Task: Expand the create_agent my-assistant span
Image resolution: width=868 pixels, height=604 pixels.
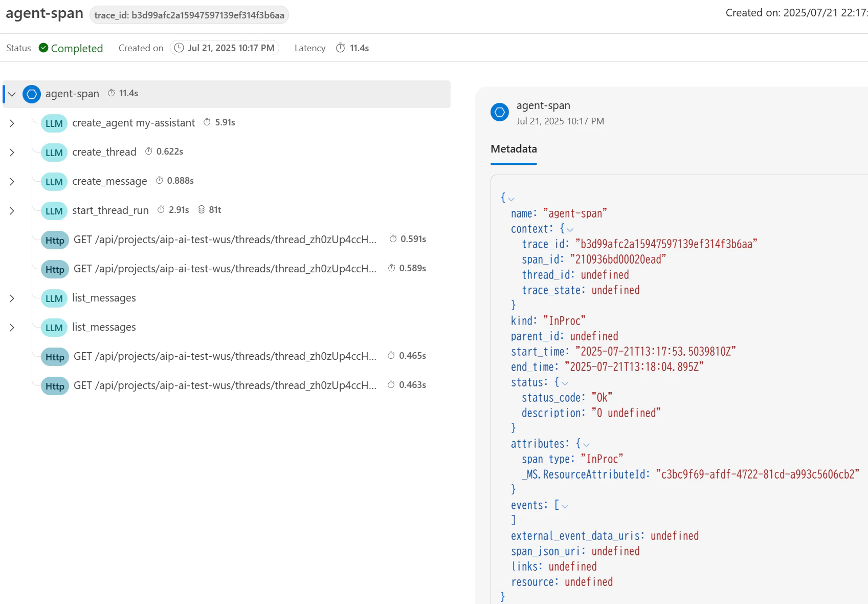Action: 12,123
